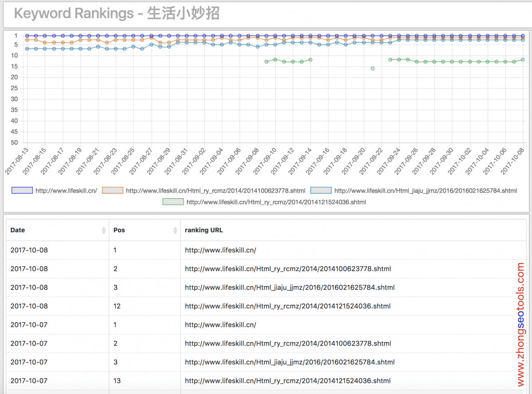Toggle the light blue 2016021625784.shtml legend swatch
Screen dimensions: 532x394
click(x=321, y=190)
